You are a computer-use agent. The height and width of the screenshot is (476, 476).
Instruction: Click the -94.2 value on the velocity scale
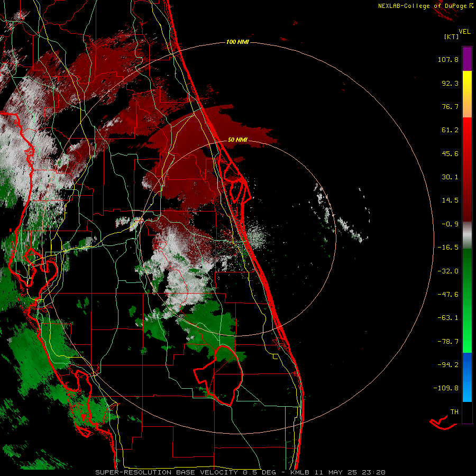tap(448, 364)
